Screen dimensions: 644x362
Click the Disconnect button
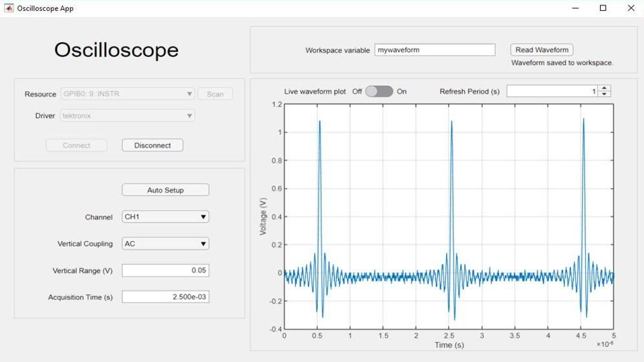click(152, 145)
